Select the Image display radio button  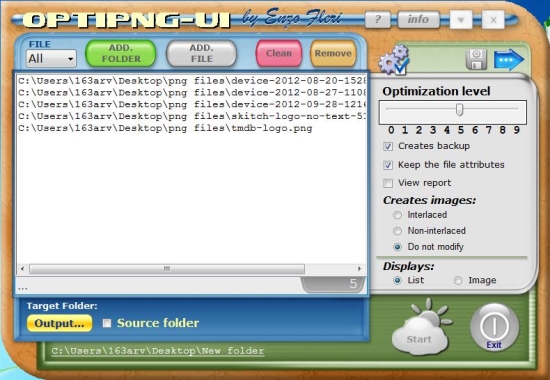458,280
